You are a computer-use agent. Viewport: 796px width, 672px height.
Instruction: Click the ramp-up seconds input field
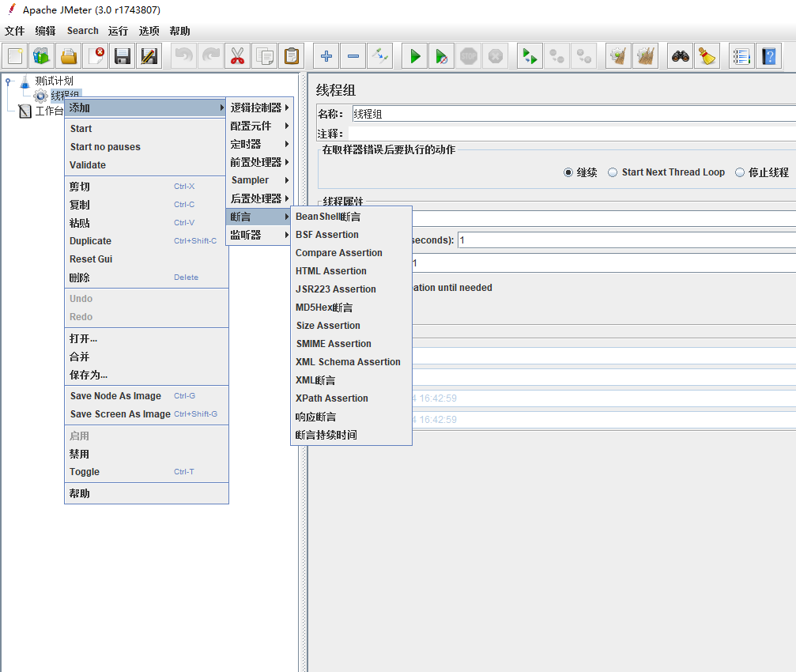point(627,240)
